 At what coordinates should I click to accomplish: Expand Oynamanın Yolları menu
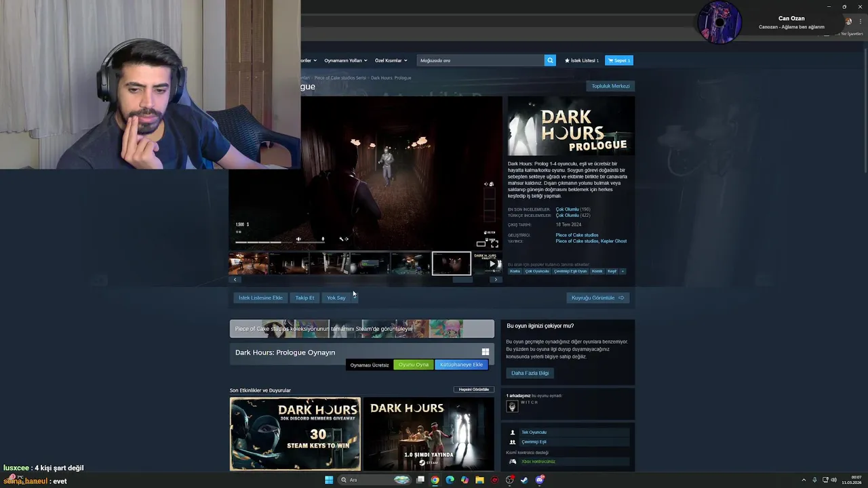(x=345, y=60)
